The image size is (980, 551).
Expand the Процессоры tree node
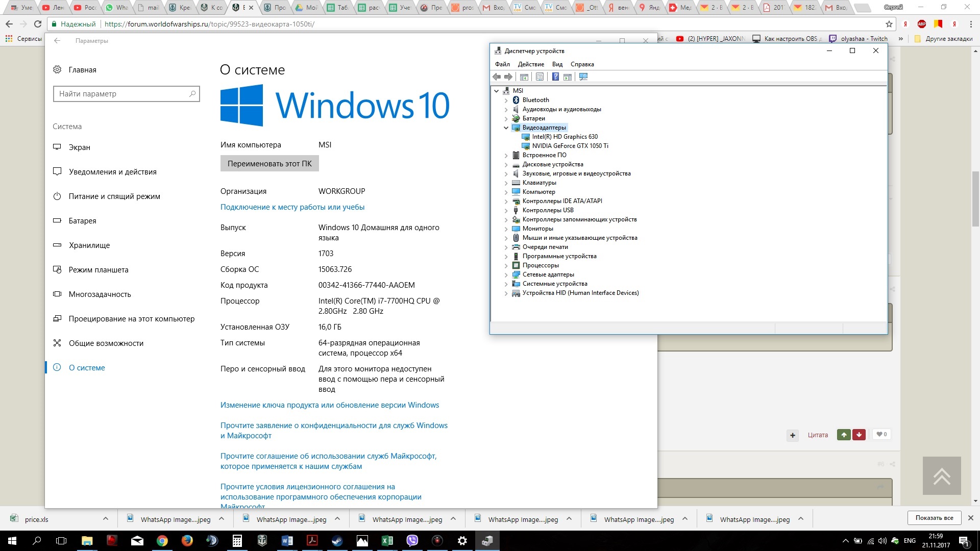click(506, 265)
